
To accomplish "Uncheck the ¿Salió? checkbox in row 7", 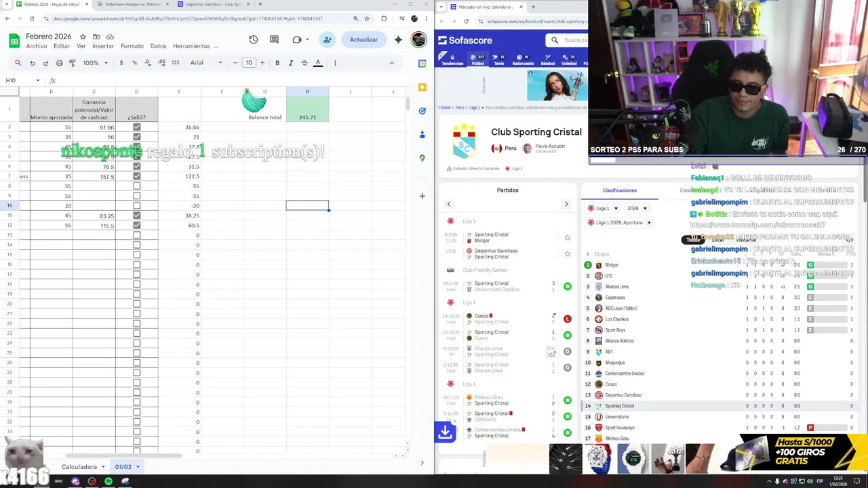I will (x=136, y=176).
